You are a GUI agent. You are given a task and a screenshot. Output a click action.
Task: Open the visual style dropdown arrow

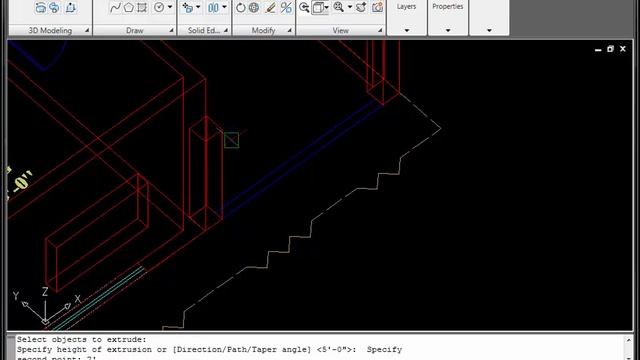pyautogui.click(x=327, y=7)
